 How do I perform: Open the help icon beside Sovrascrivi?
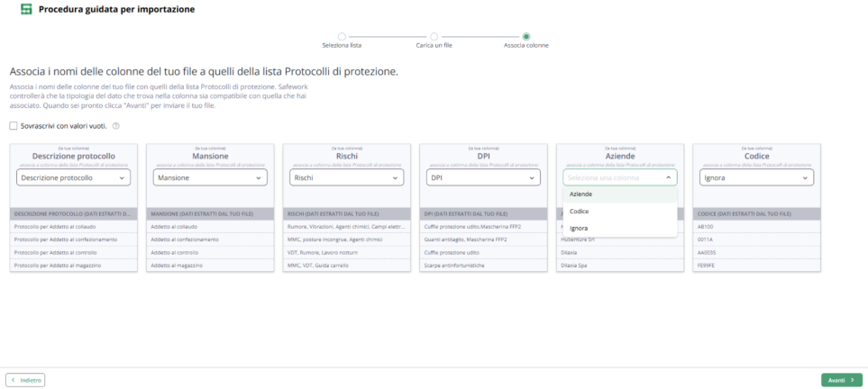pos(115,126)
